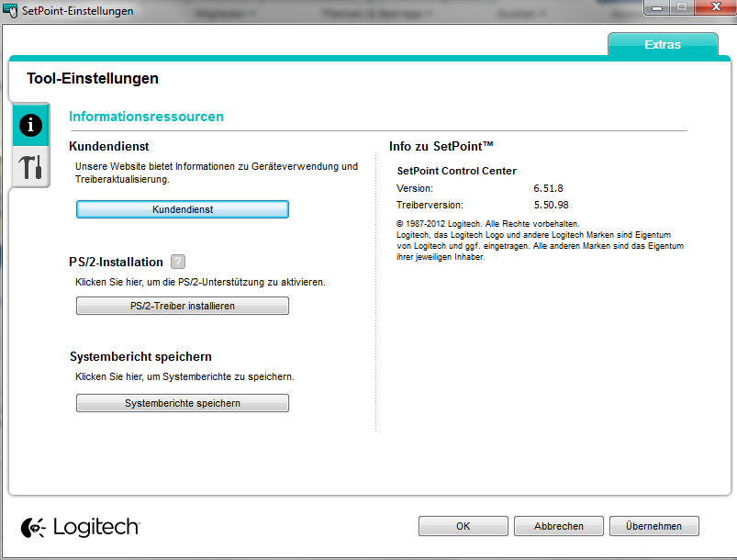Click the PS/2-Installation help question mark
Image resolution: width=737 pixels, height=560 pixels.
178,262
